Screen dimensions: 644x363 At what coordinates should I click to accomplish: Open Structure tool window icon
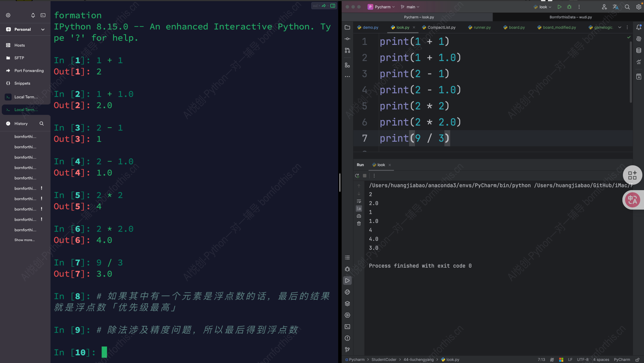click(x=347, y=65)
